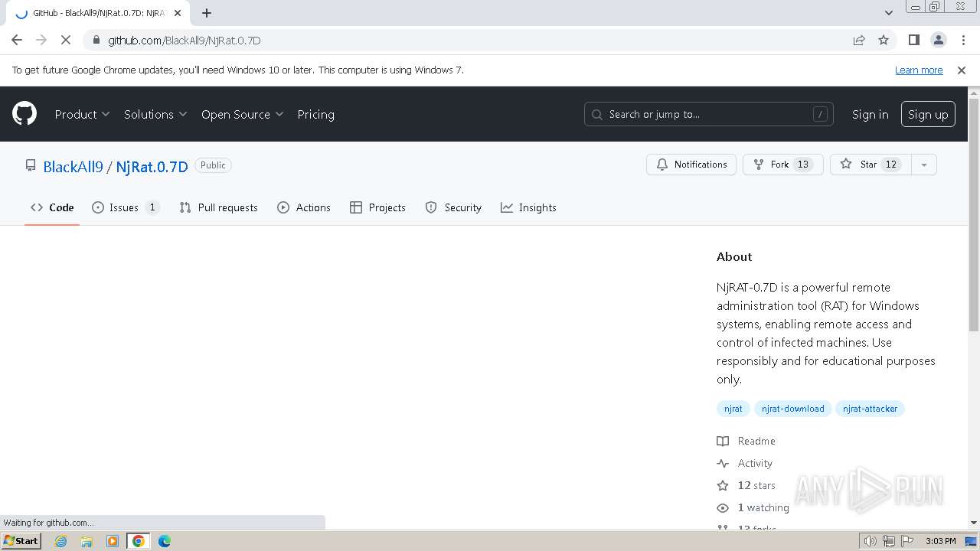Dismiss the Chrome update info bar

click(962, 70)
